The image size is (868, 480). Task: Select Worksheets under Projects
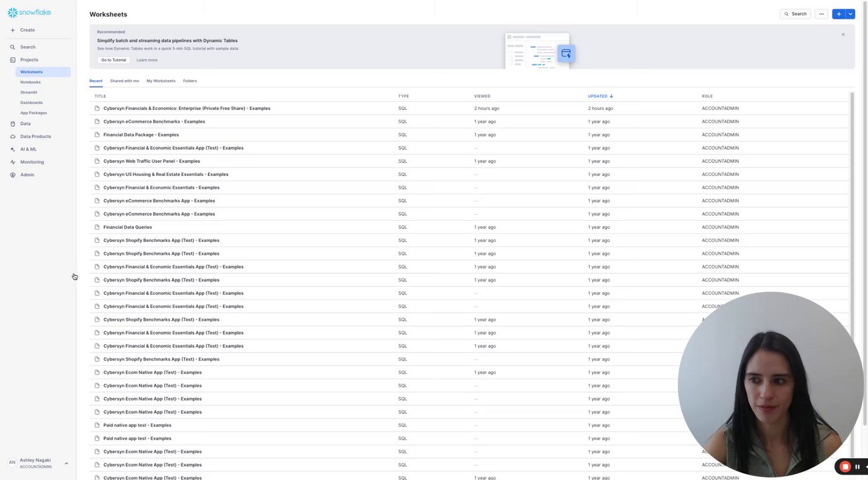click(43, 72)
